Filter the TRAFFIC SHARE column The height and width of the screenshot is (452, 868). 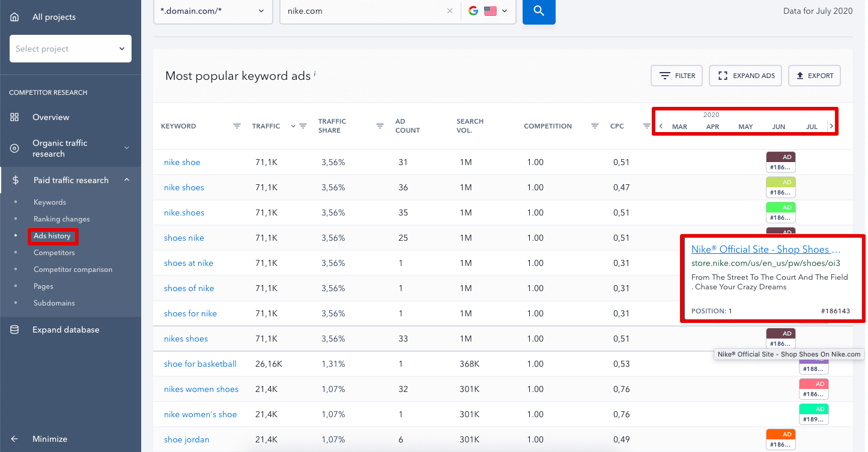[380, 126]
